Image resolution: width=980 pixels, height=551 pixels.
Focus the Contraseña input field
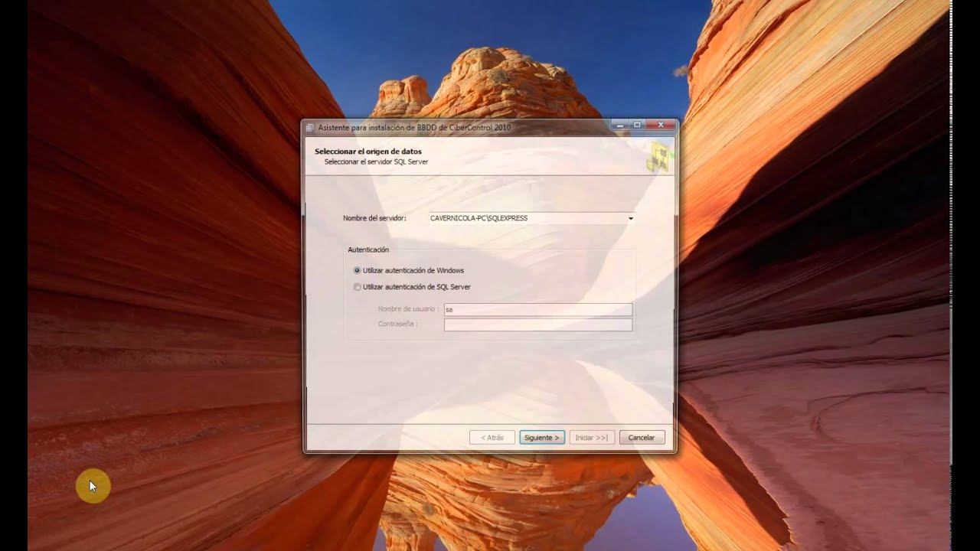click(538, 324)
